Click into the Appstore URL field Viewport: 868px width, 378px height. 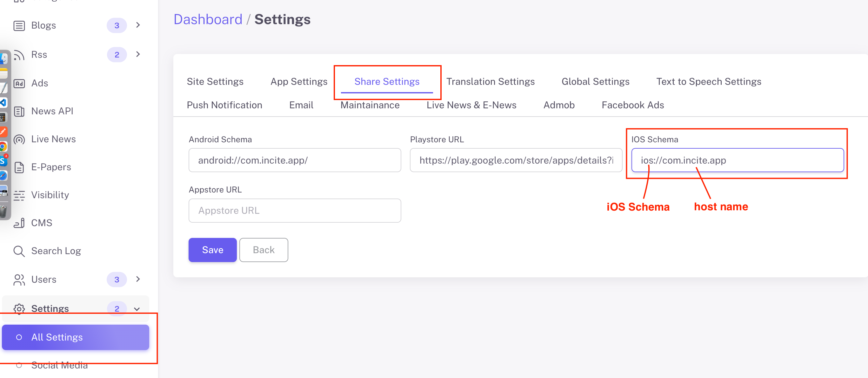pos(295,210)
